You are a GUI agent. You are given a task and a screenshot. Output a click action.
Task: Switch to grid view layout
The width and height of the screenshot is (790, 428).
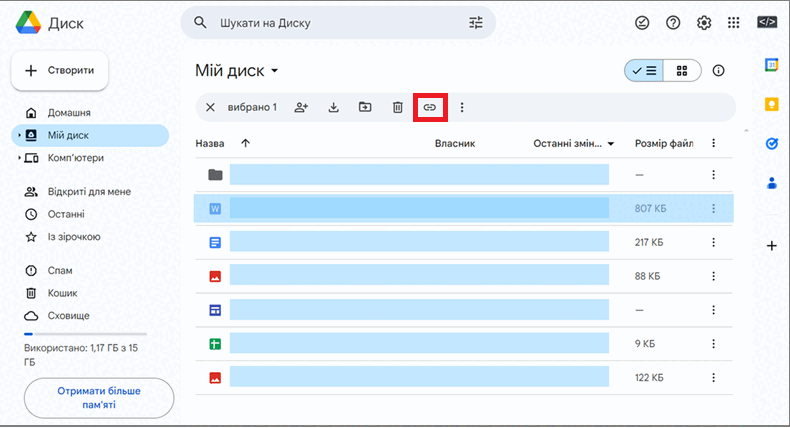[x=682, y=71]
